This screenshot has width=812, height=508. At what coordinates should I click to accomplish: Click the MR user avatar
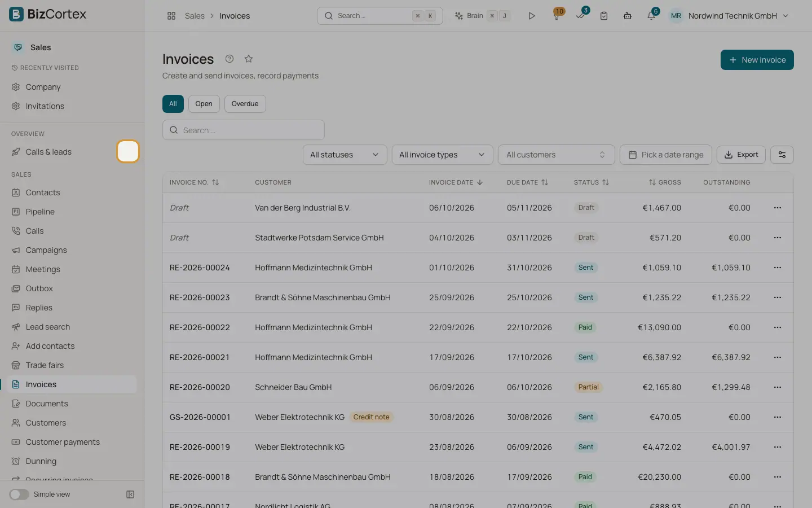(676, 16)
